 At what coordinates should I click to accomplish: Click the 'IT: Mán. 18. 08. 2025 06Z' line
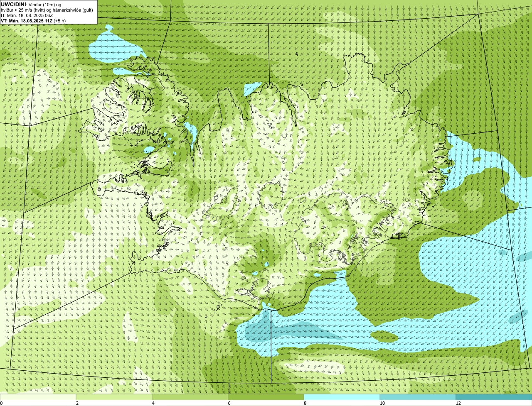click(27, 15)
